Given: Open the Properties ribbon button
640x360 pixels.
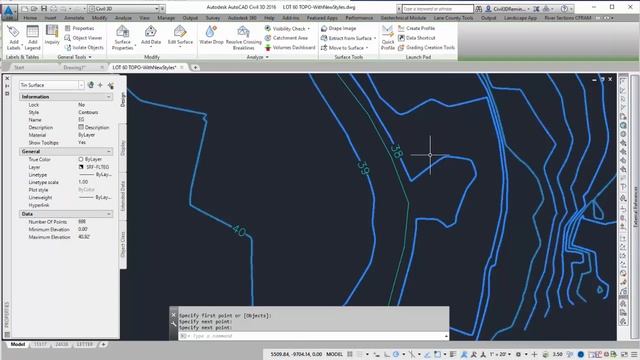Looking at the screenshot, I should (x=79, y=28).
